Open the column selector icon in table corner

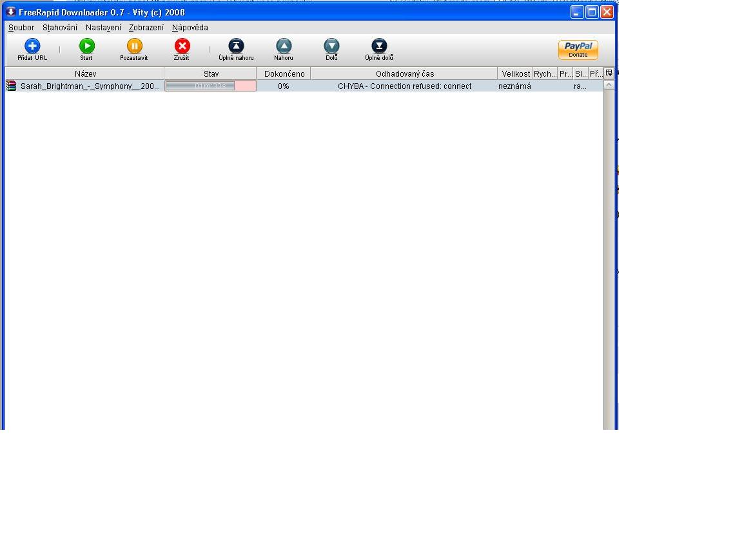tap(609, 73)
